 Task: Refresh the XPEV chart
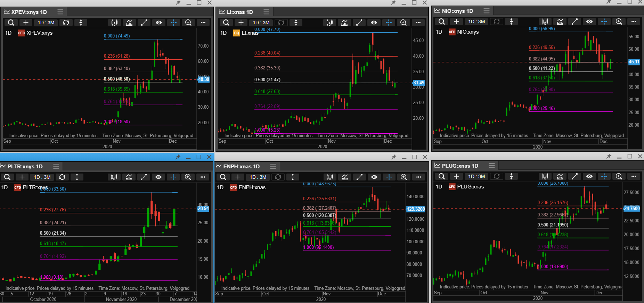point(66,23)
